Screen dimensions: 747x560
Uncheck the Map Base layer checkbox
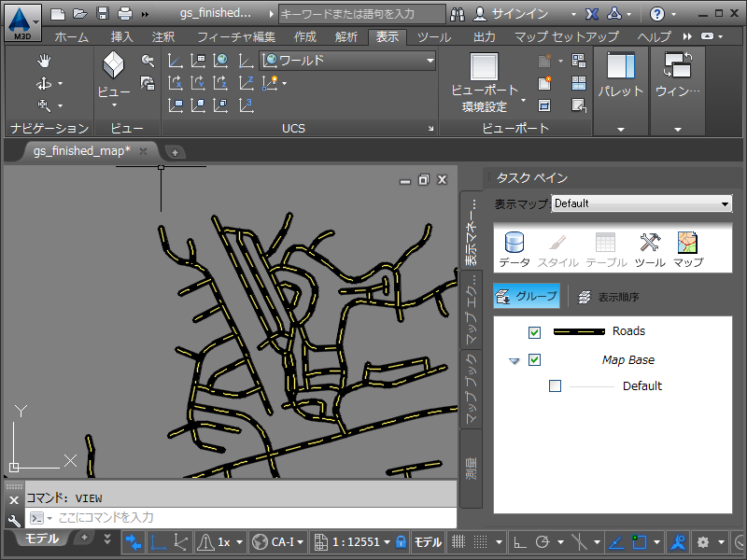[x=534, y=360]
